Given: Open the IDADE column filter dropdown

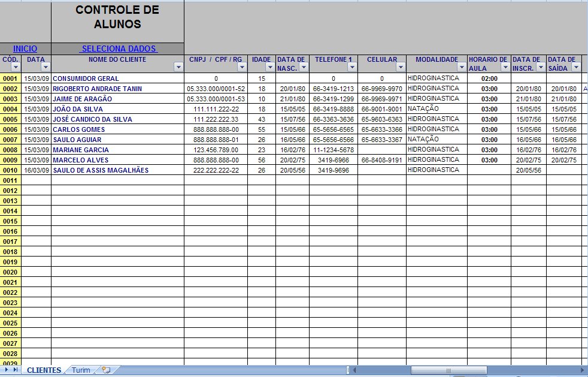Looking at the screenshot, I should [x=270, y=67].
